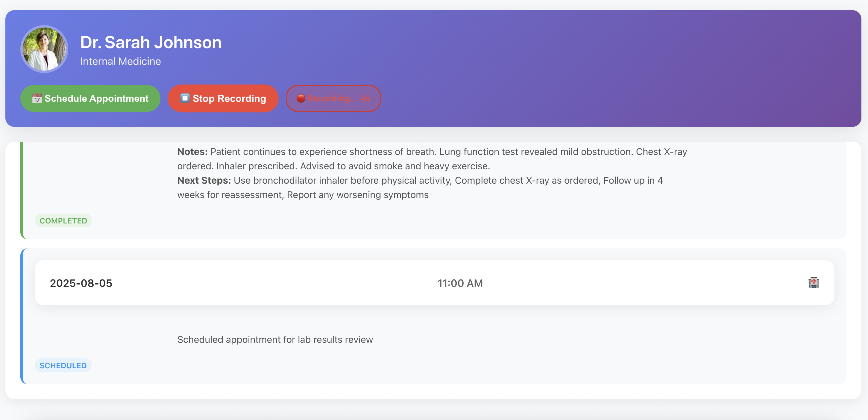
Task: Click the bold Next Steps: label
Action: coord(204,180)
